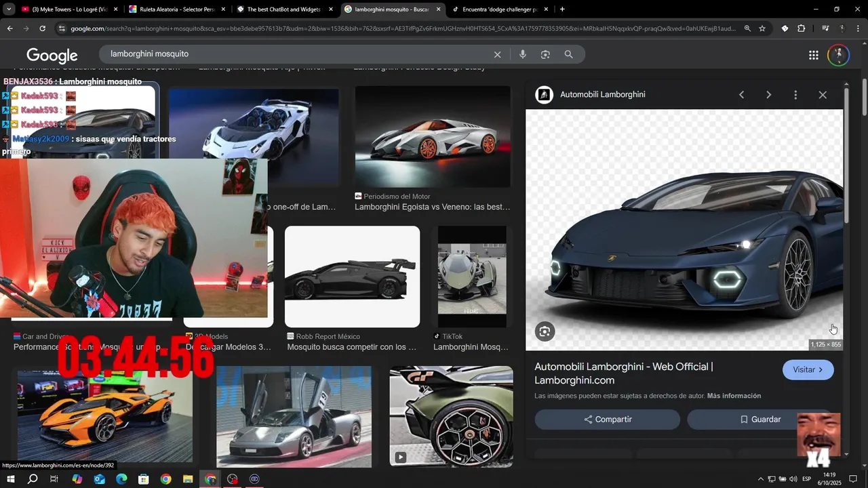
Task: Open preview panel three-dot options menu
Action: 795,95
